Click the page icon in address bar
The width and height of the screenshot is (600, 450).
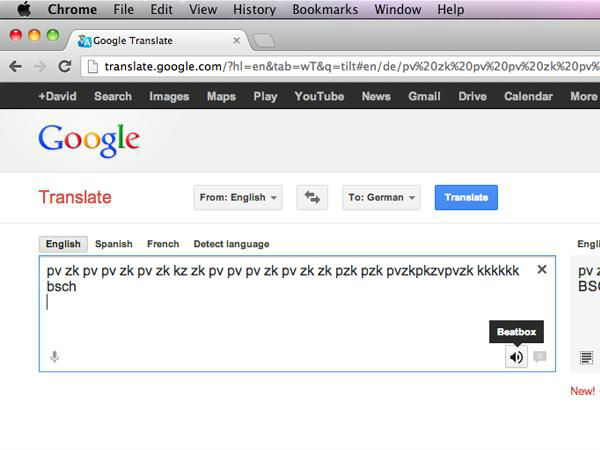tap(93, 67)
